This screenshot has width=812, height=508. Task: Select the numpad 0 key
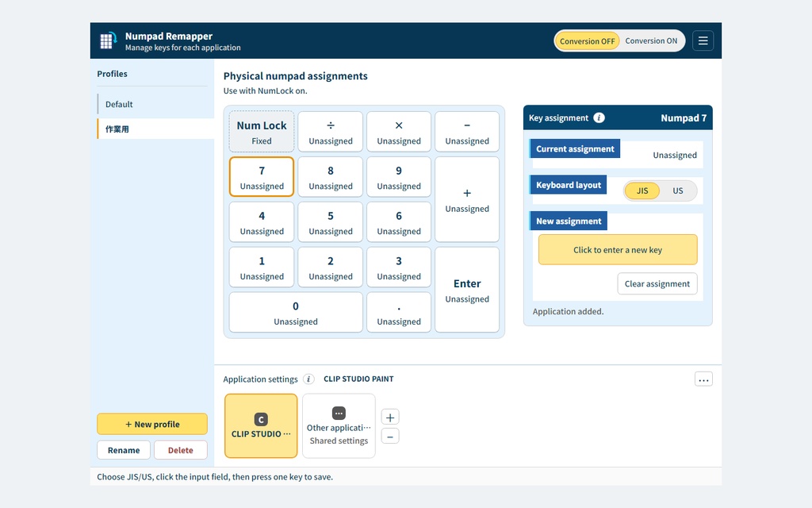pos(296,312)
